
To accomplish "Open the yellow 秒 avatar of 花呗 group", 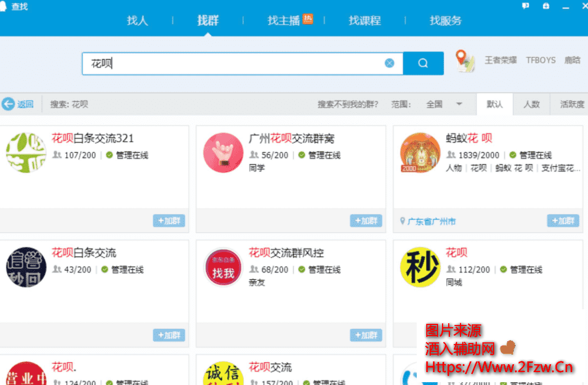I will tap(420, 267).
